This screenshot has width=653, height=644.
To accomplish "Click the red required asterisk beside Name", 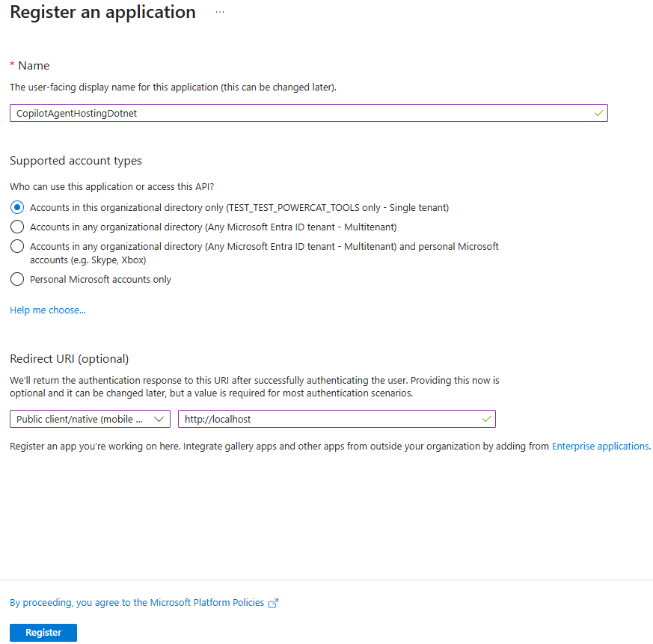I will (x=13, y=66).
